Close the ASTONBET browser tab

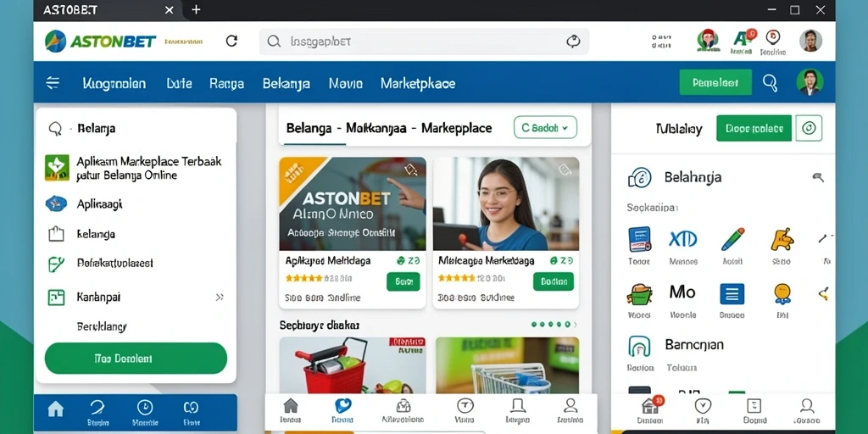[x=170, y=10]
